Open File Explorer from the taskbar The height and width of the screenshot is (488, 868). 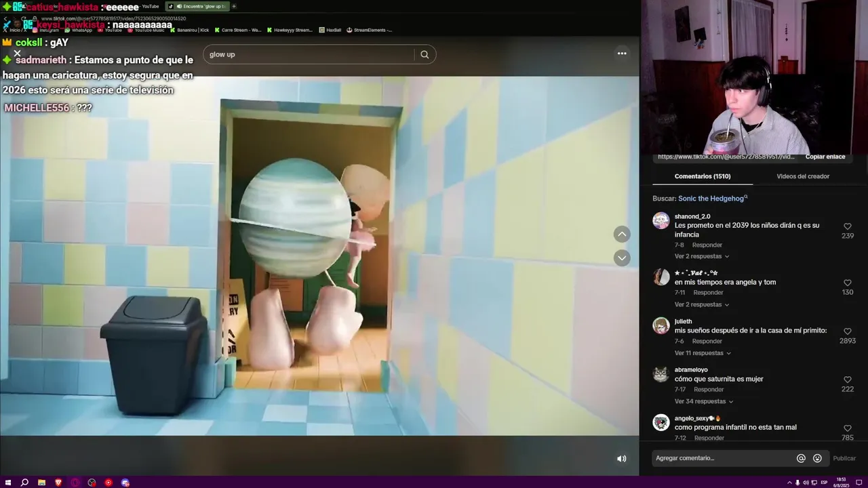[x=41, y=483]
